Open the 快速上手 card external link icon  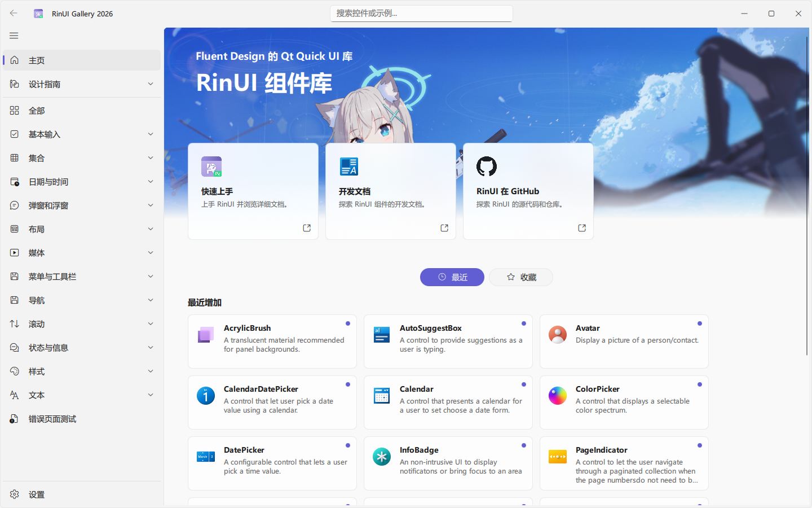tap(307, 228)
